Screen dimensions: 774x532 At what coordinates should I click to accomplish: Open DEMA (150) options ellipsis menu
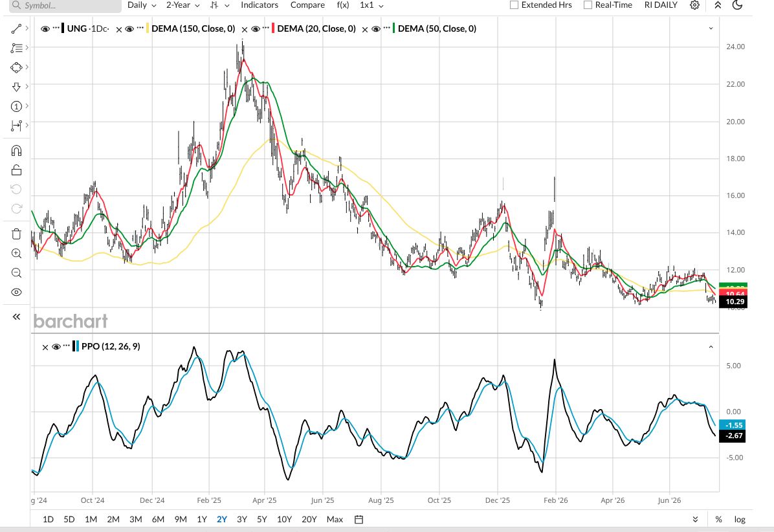(x=140, y=28)
